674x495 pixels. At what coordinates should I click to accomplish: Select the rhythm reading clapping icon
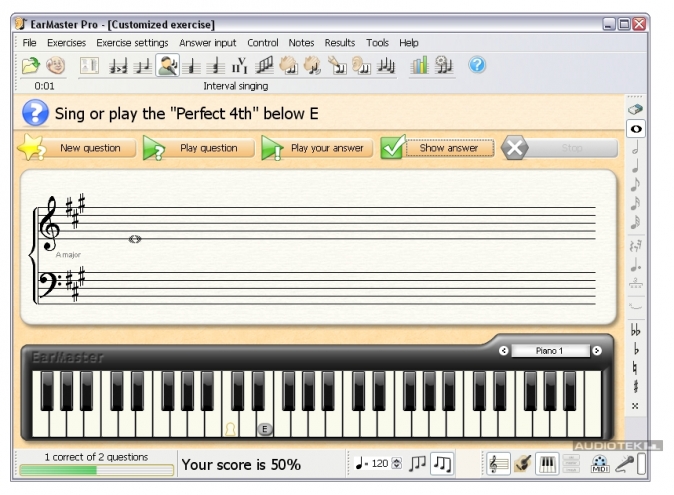point(288,66)
